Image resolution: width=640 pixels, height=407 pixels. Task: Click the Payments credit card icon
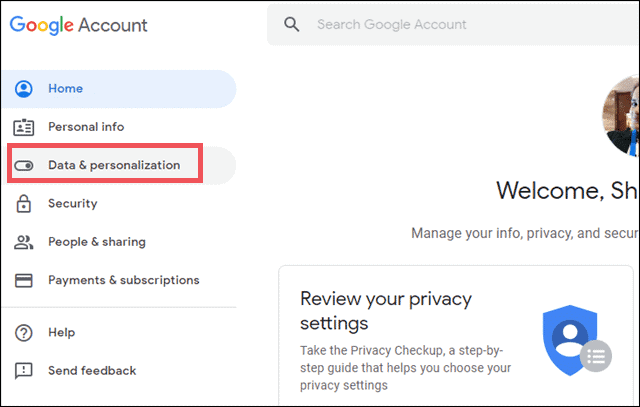25,280
